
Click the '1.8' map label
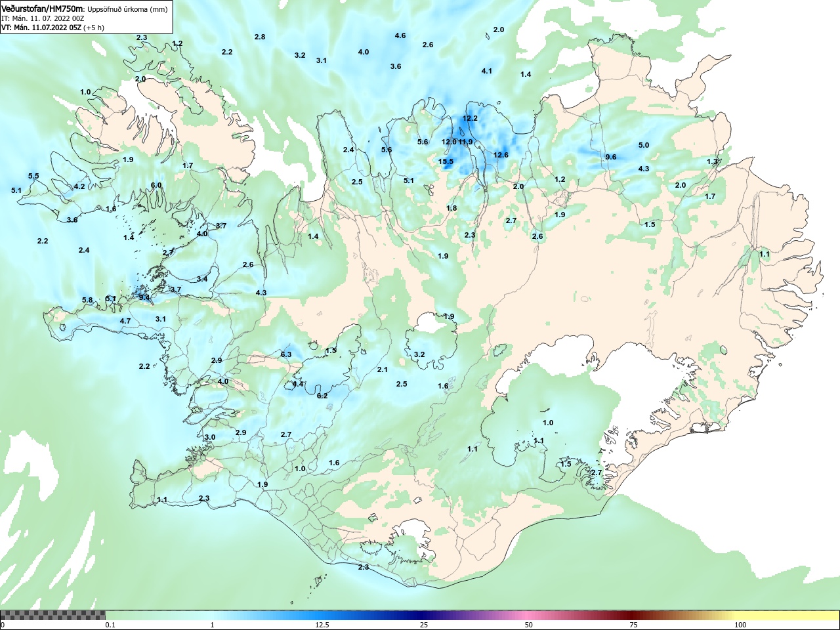click(x=451, y=208)
